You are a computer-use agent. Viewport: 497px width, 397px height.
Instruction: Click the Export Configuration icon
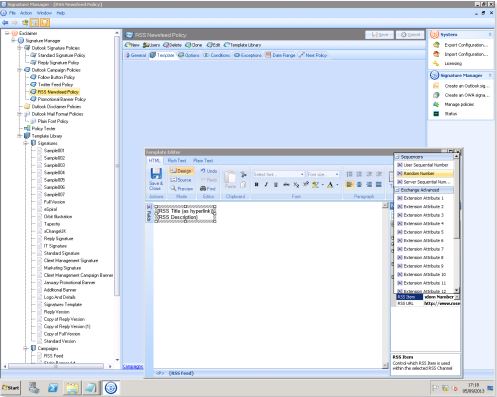[436, 45]
